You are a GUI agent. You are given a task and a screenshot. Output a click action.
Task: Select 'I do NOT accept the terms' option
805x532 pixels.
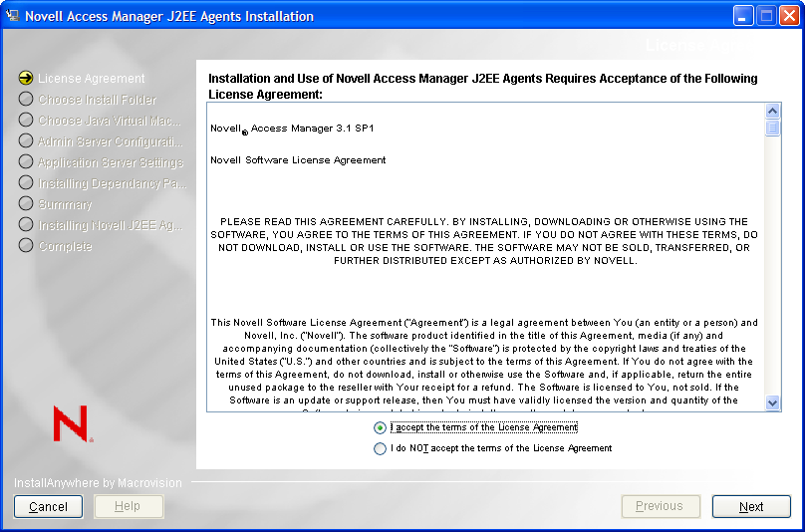point(380,448)
